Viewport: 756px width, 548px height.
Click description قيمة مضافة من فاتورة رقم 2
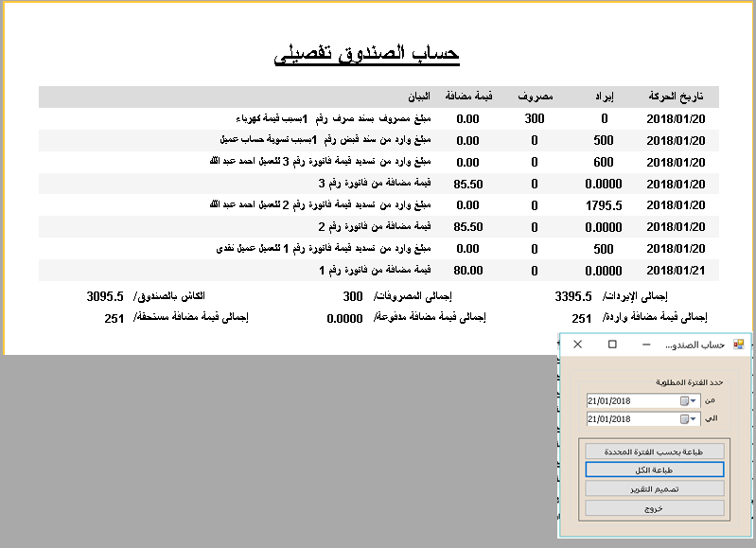[x=375, y=226]
